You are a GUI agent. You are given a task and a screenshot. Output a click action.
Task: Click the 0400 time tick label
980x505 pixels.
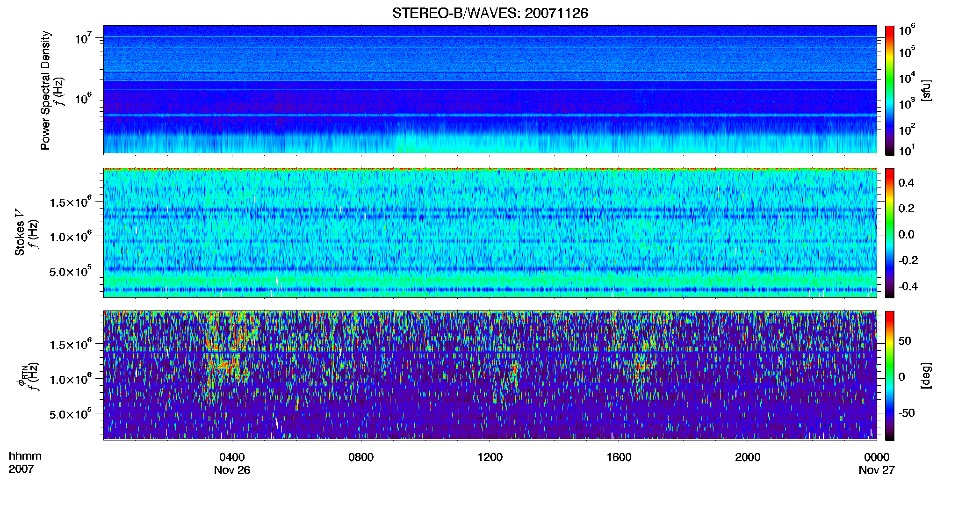click(232, 457)
